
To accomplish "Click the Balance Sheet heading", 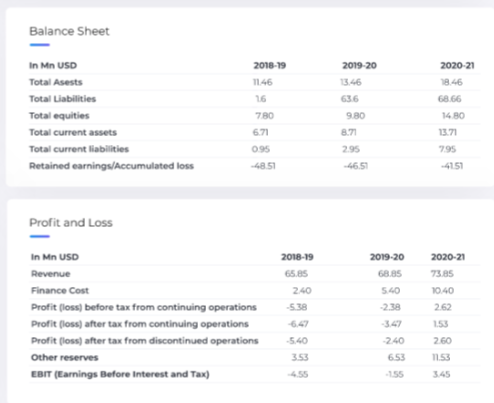I will (69, 31).
